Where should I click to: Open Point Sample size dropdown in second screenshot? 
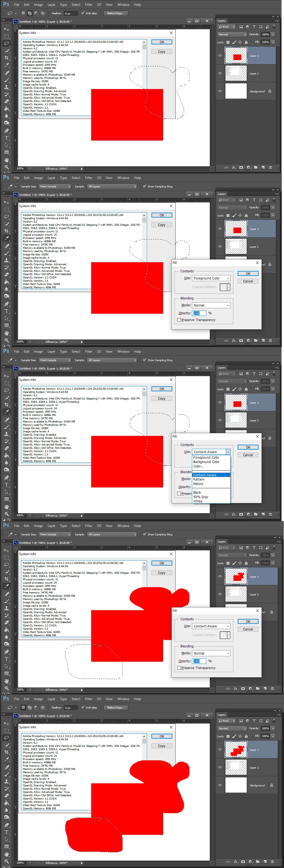pyautogui.click(x=55, y=186)
